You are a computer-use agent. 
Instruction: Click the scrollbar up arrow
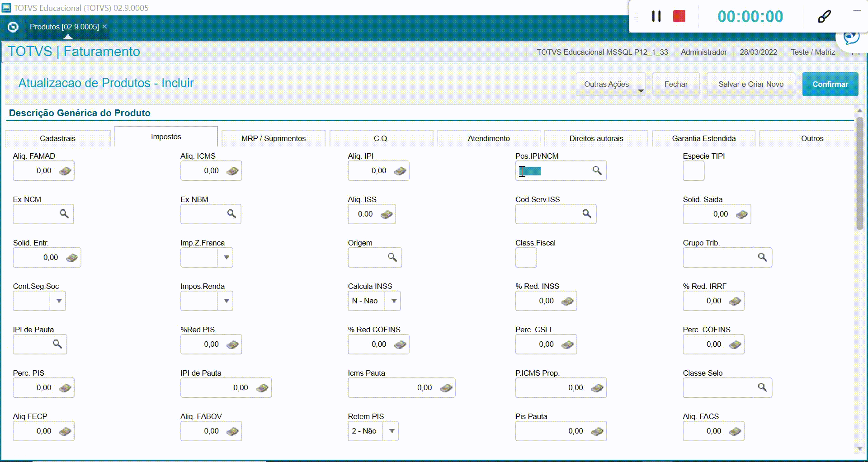point(859,111)
